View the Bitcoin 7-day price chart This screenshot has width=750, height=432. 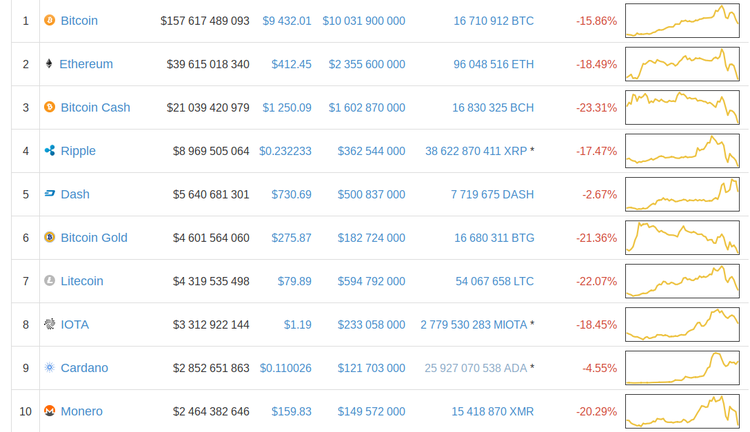(x=682, y=21)
